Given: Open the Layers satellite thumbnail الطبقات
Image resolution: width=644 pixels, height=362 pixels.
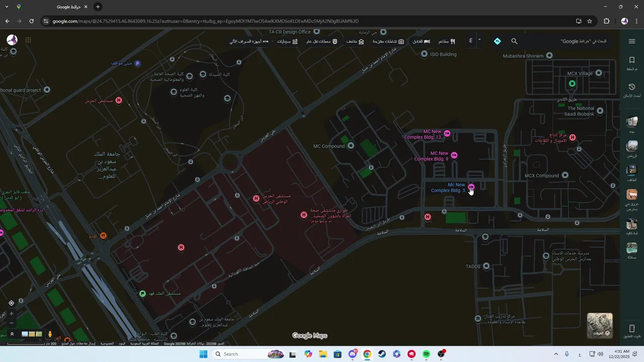Looking at the screenshot, I should point(600,326).
